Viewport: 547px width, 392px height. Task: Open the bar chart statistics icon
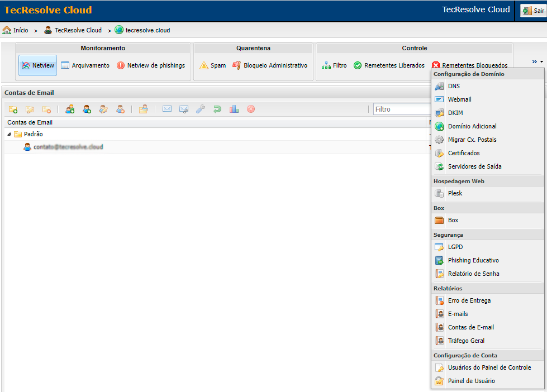(x=234, y=109)
